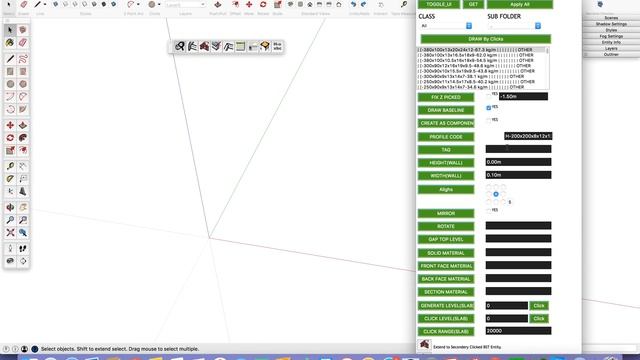Click the TAG input field
The image size is (640, 360).
[518, 149]
